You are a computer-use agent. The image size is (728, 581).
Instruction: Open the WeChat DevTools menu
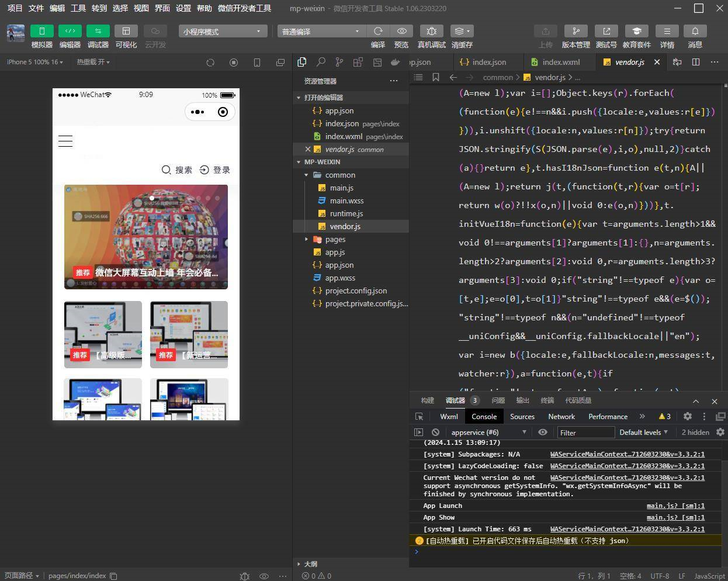point(244,8)
